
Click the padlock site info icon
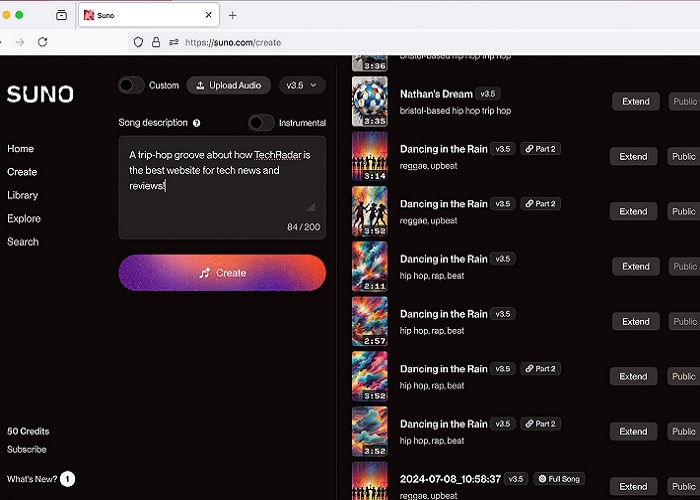[155, 42]
